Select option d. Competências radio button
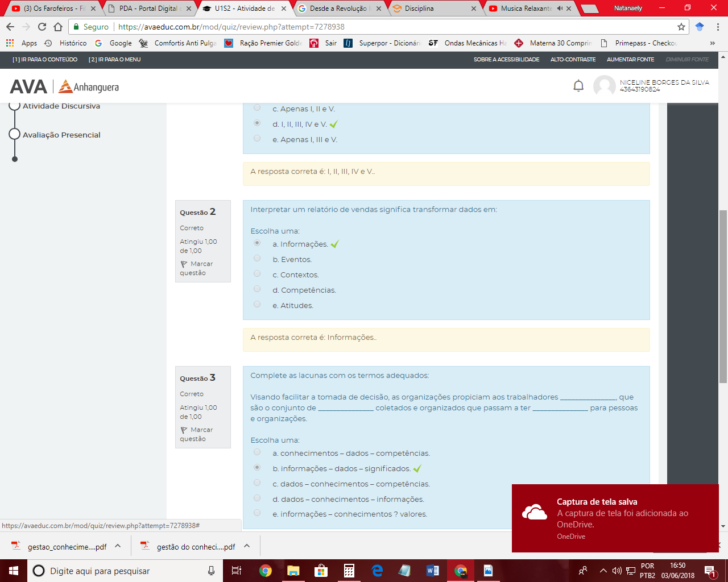 [x=257, y=289]
